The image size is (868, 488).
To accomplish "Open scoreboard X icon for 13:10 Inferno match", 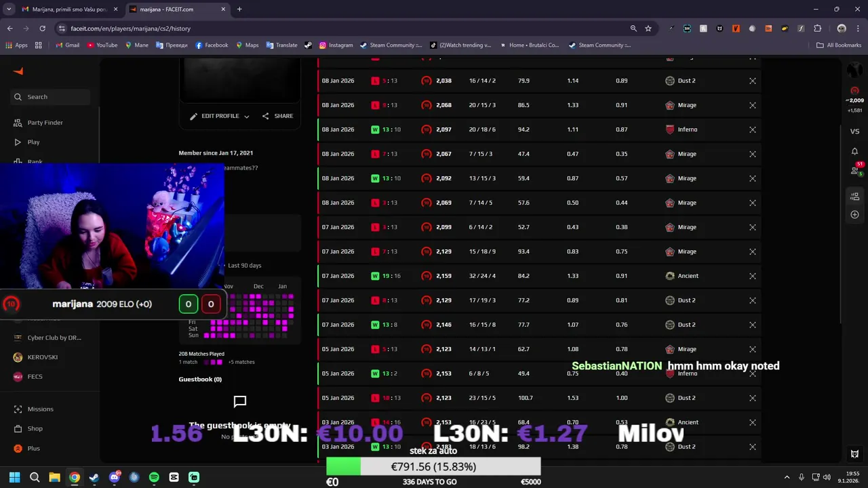I will [x=753, y=129].
